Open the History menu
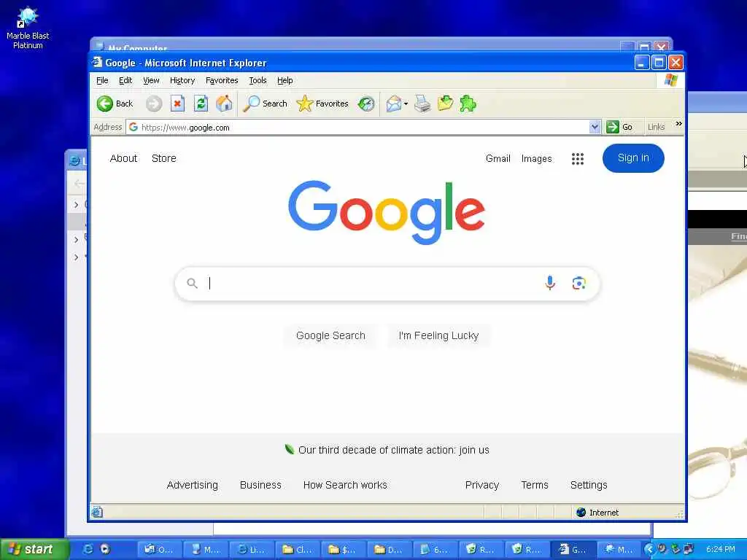Image resolution: width=747 pixels, height=560 pixels. tap(182, 80)
